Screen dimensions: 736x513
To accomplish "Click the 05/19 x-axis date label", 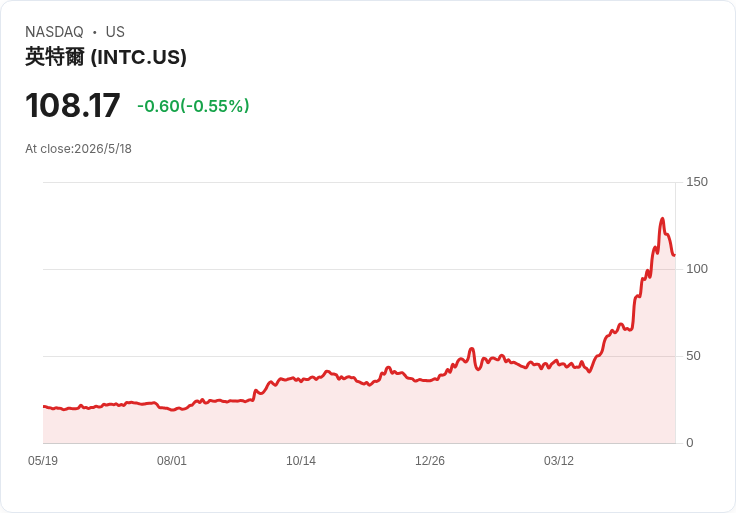I will (43, 460).
